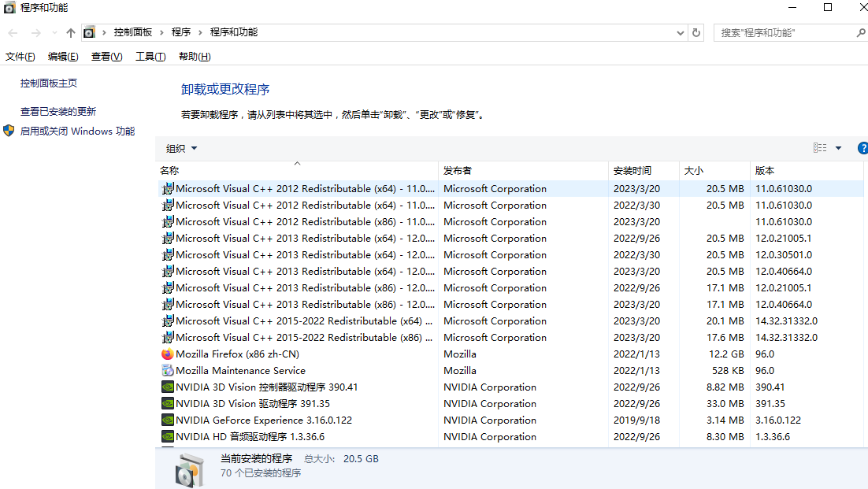Go back using the back arrow
This screenshot has width=868, height=489.
[x=13, y=33]
